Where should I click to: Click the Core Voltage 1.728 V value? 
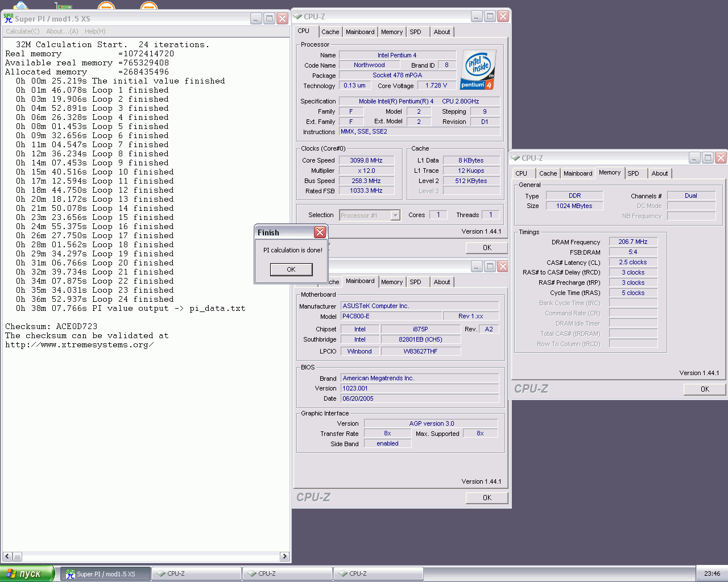(437, 85)
